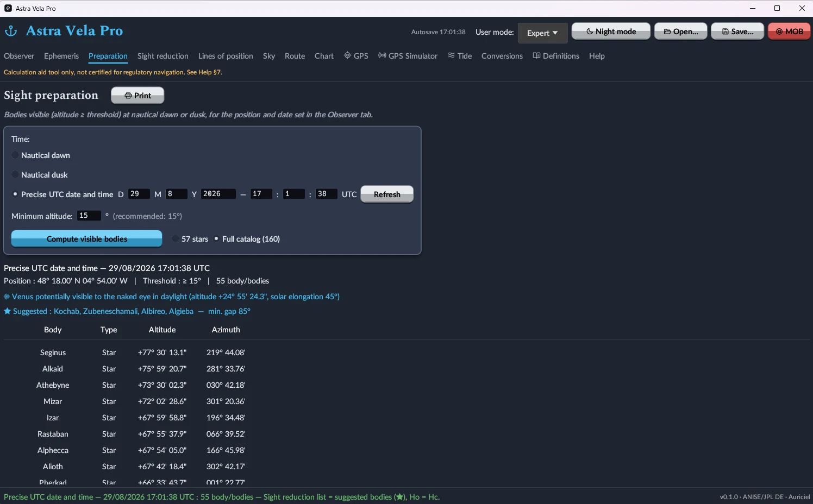
Task: Select the Preparation tab
Action: (x=108, y=56)
